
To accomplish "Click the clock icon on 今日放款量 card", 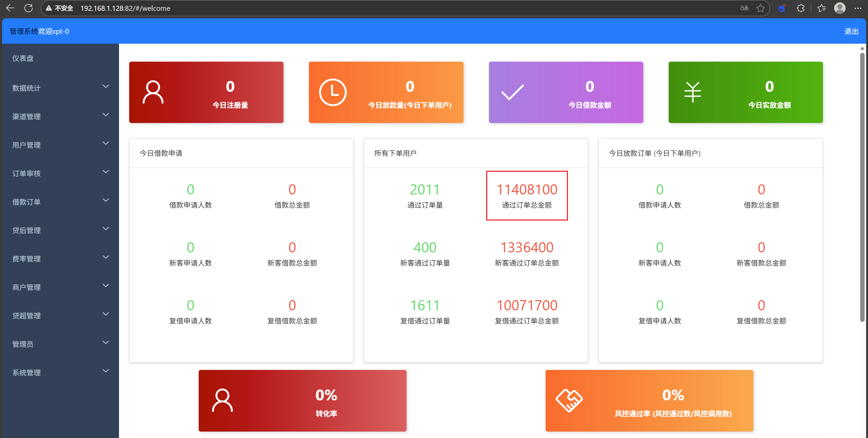I will tap(333, 92).
